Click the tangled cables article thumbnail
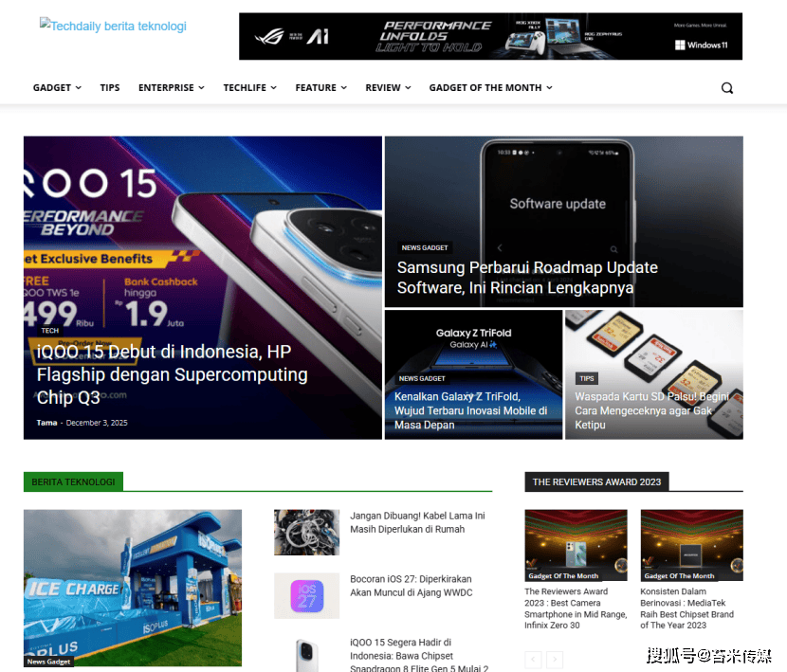 (306, 532)
